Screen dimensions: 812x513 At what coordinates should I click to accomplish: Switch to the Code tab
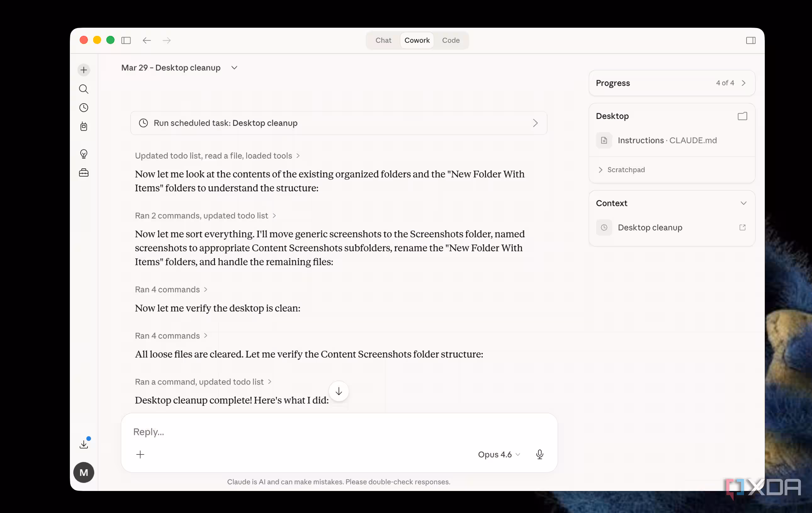451,40
